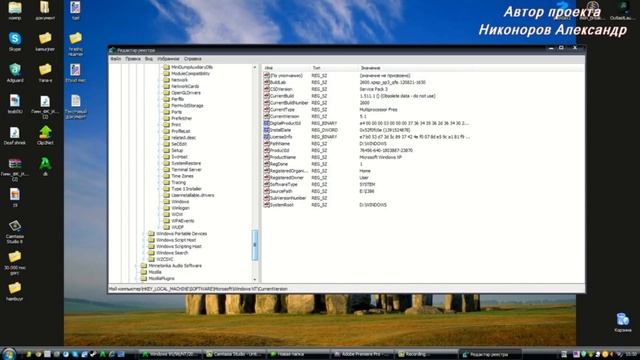Viewport: 640px width, 360px height.
Task: Select the SystemRestore key
Action: (x=186, y=163)
